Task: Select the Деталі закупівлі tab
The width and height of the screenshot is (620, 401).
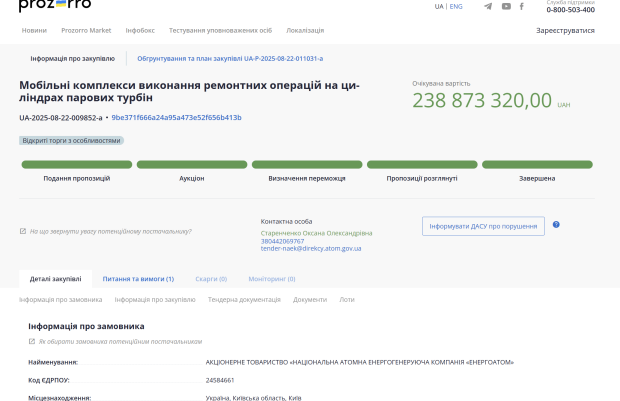Action: (55, 279)
